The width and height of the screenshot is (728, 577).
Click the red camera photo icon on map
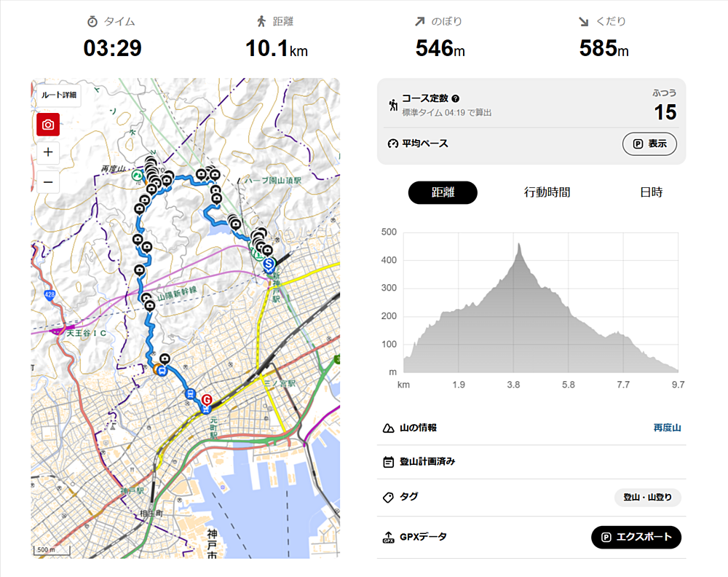(48, 125)
